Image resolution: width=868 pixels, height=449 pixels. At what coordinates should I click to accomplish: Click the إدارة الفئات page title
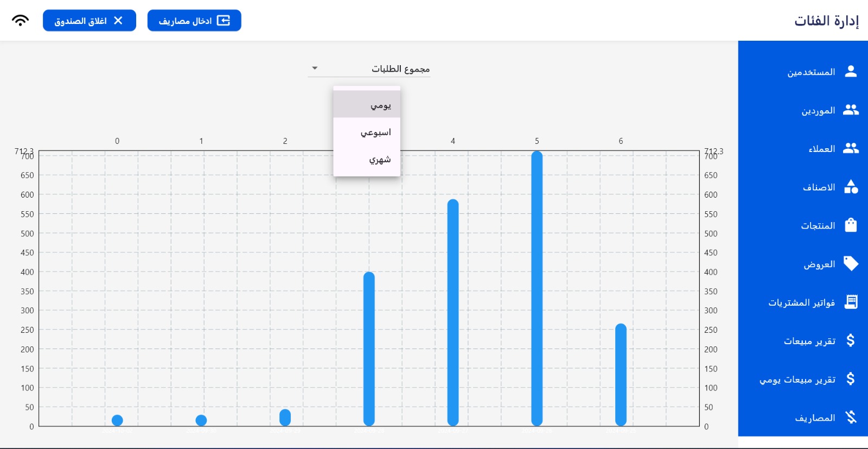(x=826, y=21)
